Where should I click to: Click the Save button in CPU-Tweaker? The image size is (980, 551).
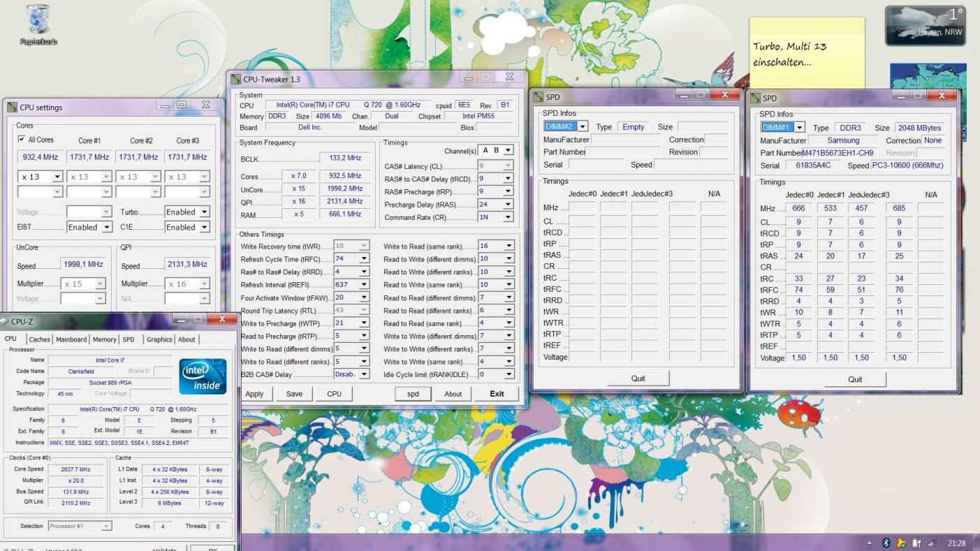294,394
